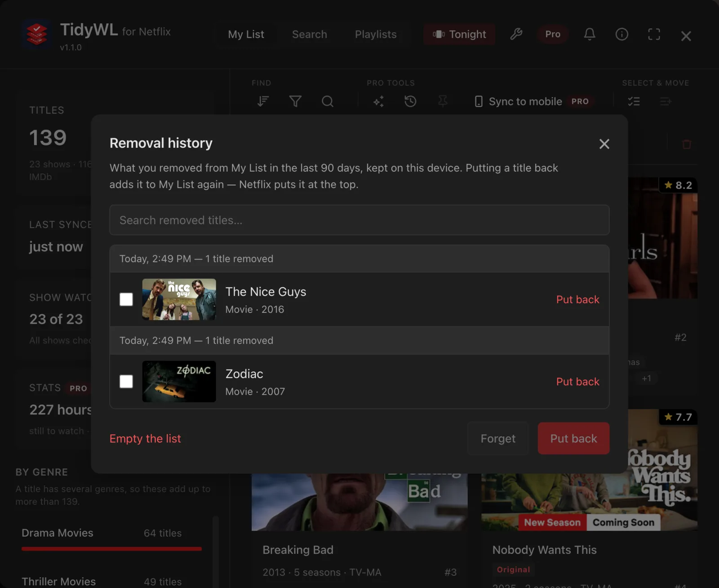This screenshot has width=719, height=588.
Task: Switch to the My List tab
Action: 246,34
